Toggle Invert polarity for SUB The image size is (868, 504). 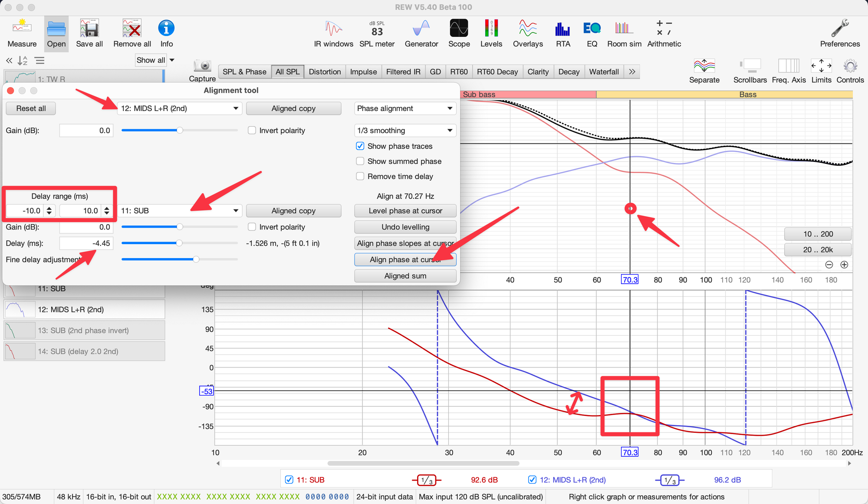(x=252, y=227)
